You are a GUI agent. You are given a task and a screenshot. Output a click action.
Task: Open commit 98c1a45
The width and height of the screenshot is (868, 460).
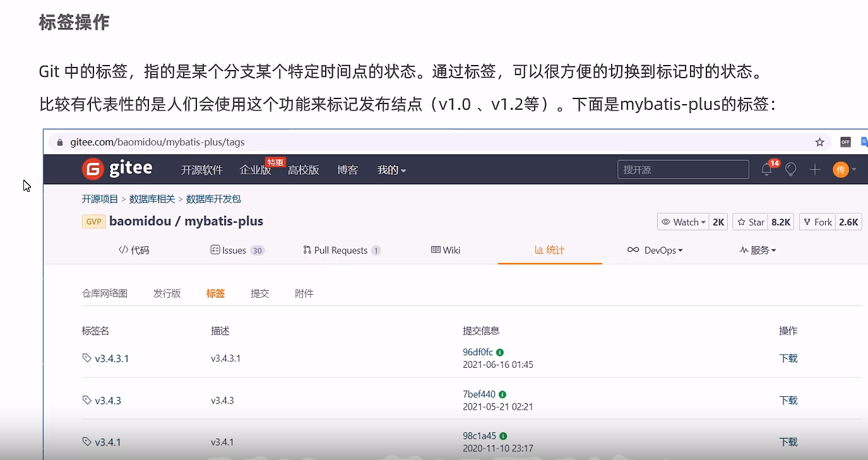[480, 436]
